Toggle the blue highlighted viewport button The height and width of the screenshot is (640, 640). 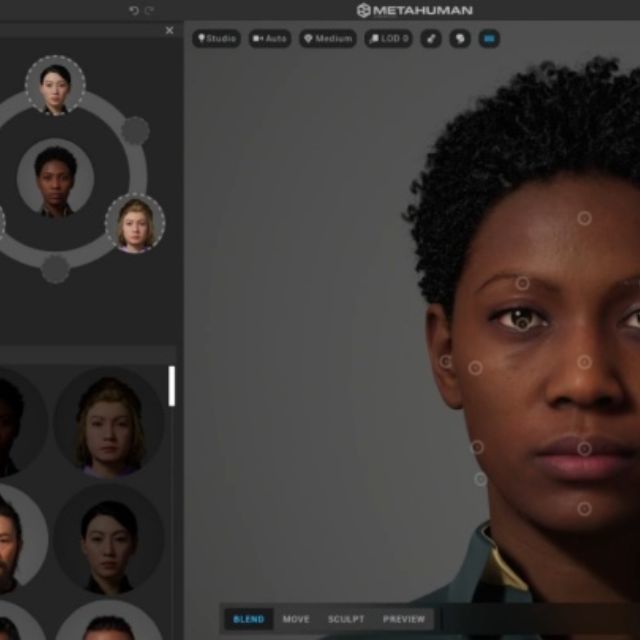pyautogui.click(x=489, y=39)
